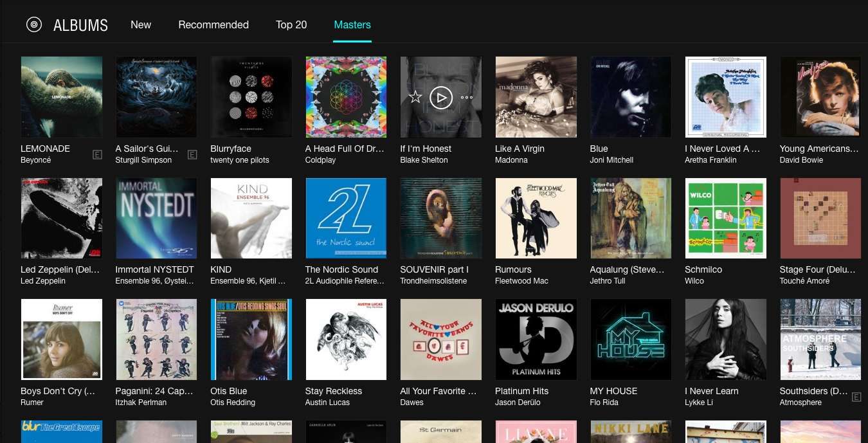
Task: Open Schmilco album cover
Action: [x=726, y=219]
